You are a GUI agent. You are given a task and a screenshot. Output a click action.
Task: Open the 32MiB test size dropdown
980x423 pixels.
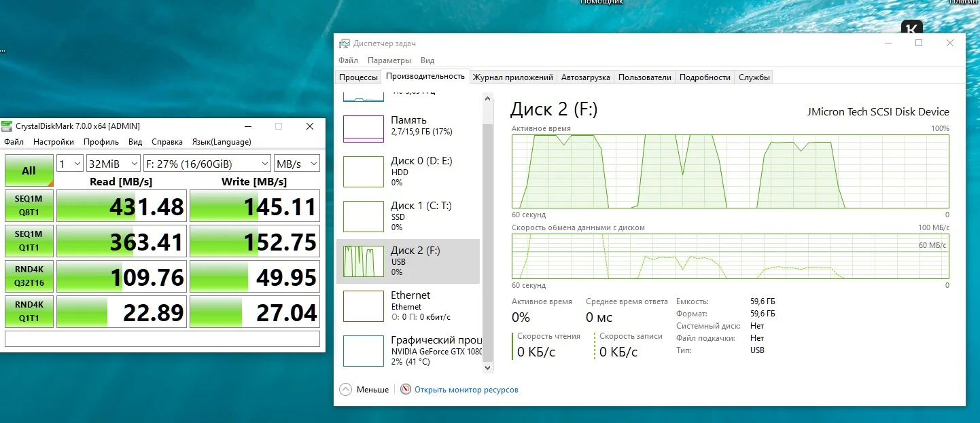coord(113,164)
